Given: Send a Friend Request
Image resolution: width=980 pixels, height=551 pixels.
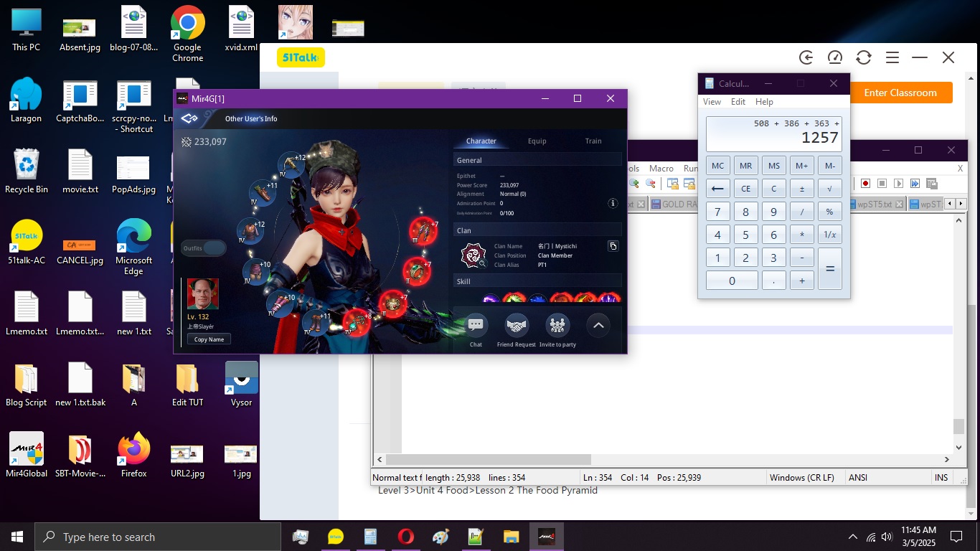Looking at the screenshot, I should click(517, 326).
